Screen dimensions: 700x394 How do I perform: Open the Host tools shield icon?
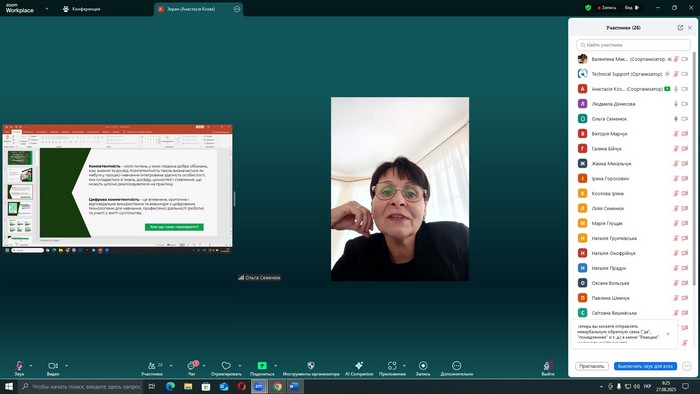311,365
